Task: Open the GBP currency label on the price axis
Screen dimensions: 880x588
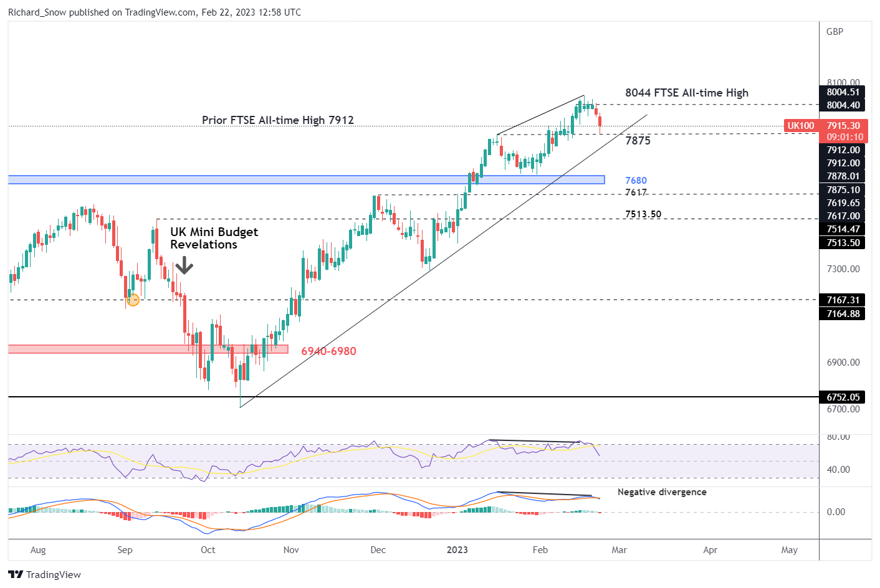Action: 835,32
